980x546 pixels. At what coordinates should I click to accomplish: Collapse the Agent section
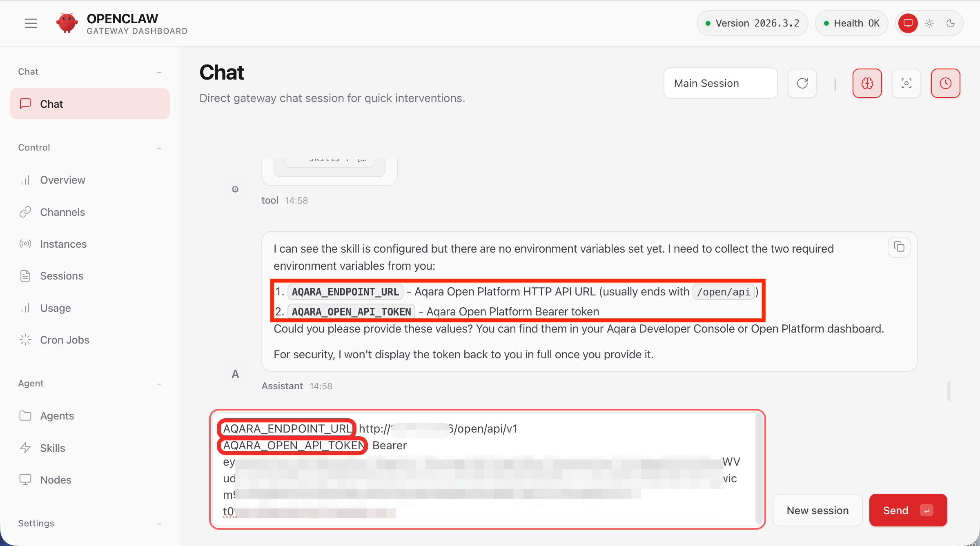159,384
